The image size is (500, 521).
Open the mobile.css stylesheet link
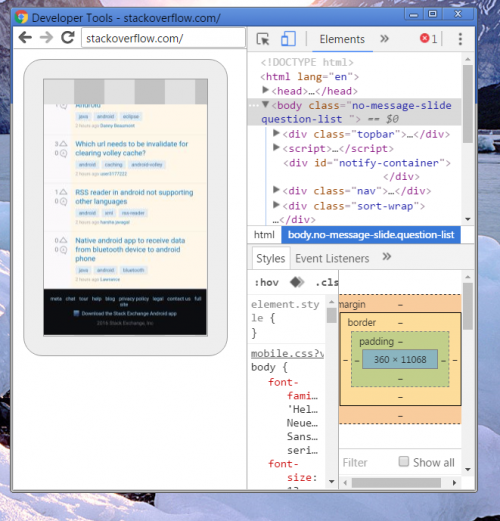pyautogui.click(x=287, y=353)
